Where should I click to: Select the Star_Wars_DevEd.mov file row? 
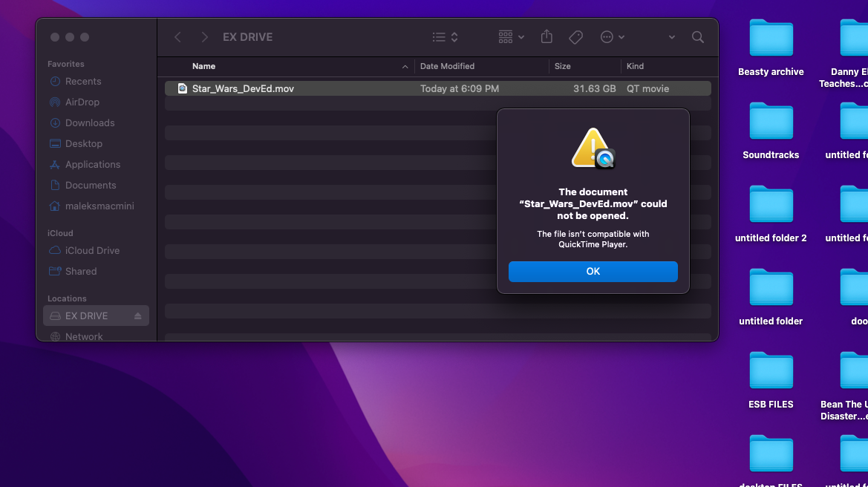click(x=438, y=88)
